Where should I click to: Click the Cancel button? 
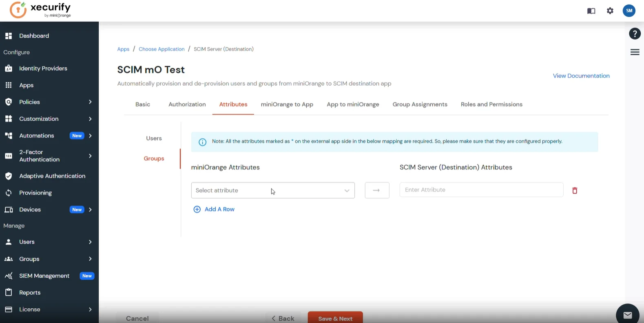click(137, 318)
